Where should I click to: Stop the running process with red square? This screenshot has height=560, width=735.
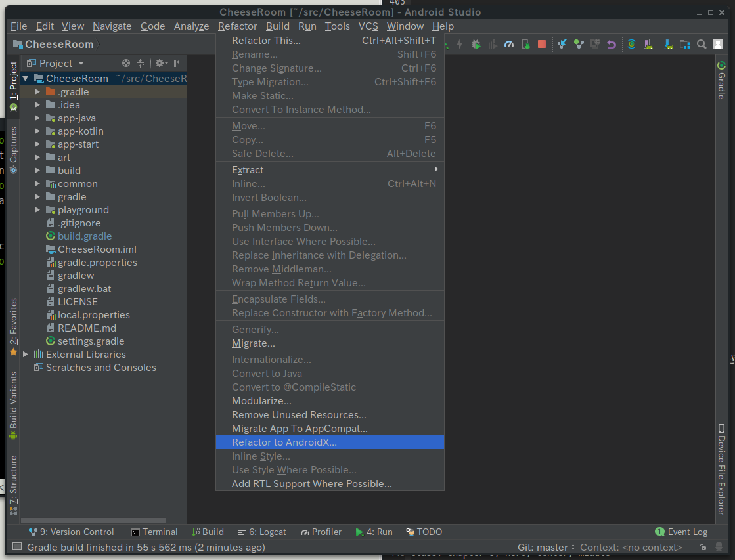[x=542, y=44]
